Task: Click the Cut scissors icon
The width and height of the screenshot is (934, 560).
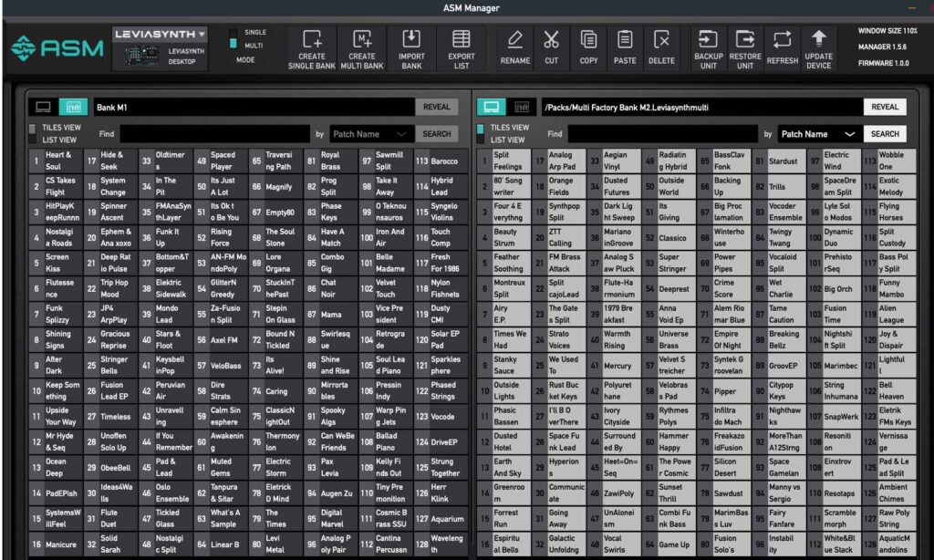Action: [x=551, y=39]
